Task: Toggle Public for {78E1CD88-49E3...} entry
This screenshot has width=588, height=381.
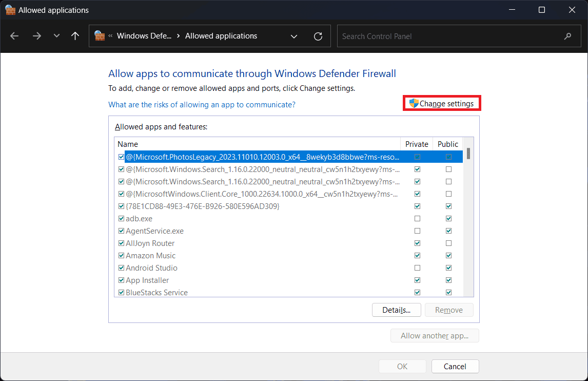Action: click(448, 206)
